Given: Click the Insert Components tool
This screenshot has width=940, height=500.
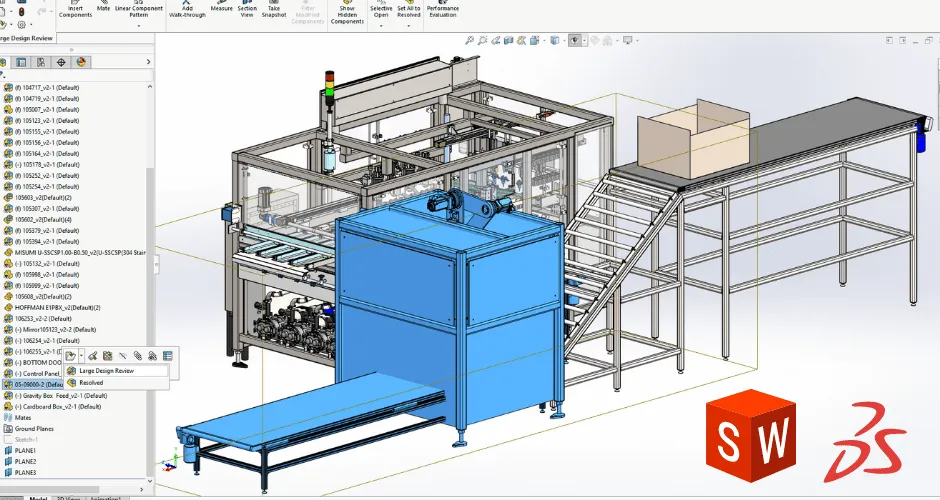Looking at the screenshot, I should click(76, 11).
